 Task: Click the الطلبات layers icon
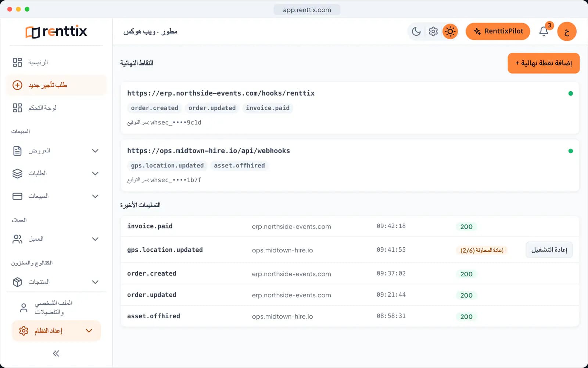(x=17, y=173)
